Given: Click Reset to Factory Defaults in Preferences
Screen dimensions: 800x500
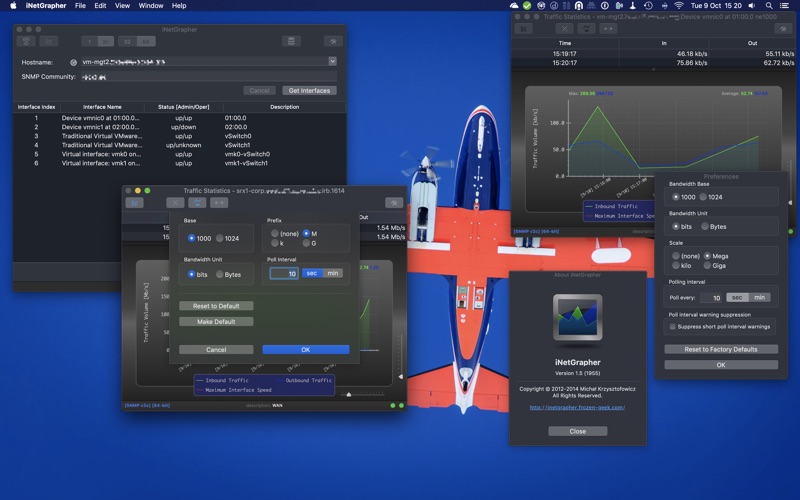Looking at the screenshot, I should click(x=721, y=349).
